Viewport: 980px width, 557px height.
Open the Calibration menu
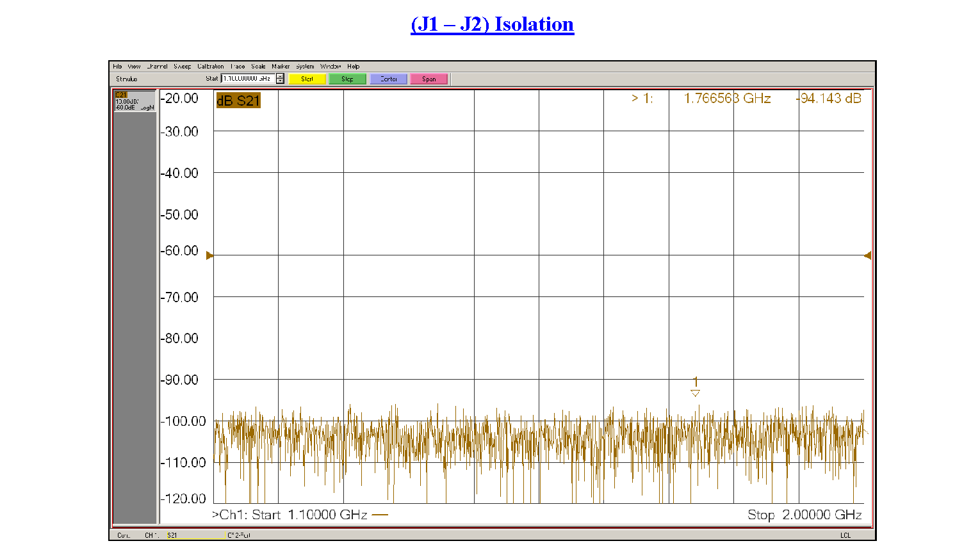(x=210, y=67)
